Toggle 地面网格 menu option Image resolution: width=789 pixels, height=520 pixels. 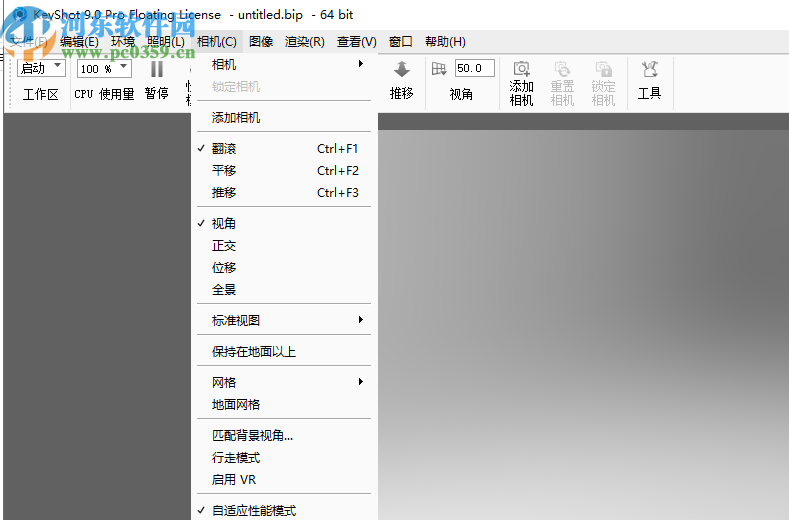284,405
